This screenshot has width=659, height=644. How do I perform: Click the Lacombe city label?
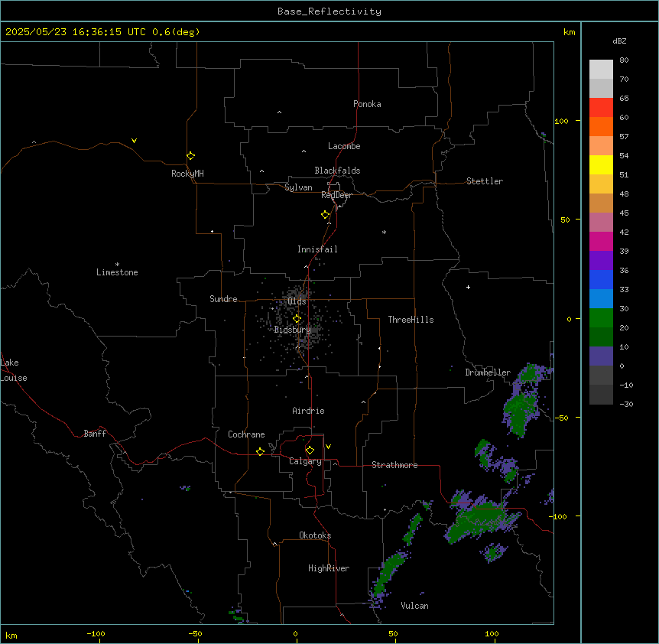344,146
